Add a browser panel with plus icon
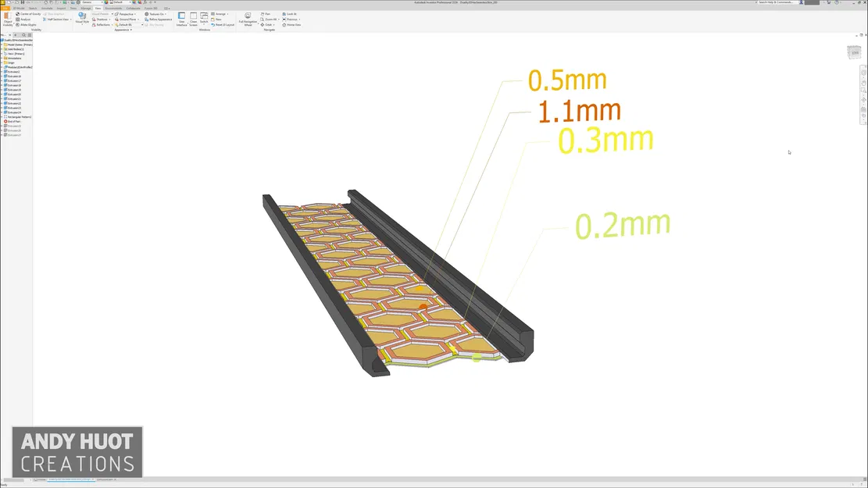The height and width of the screenshot is (488, 868). [16, 35]
